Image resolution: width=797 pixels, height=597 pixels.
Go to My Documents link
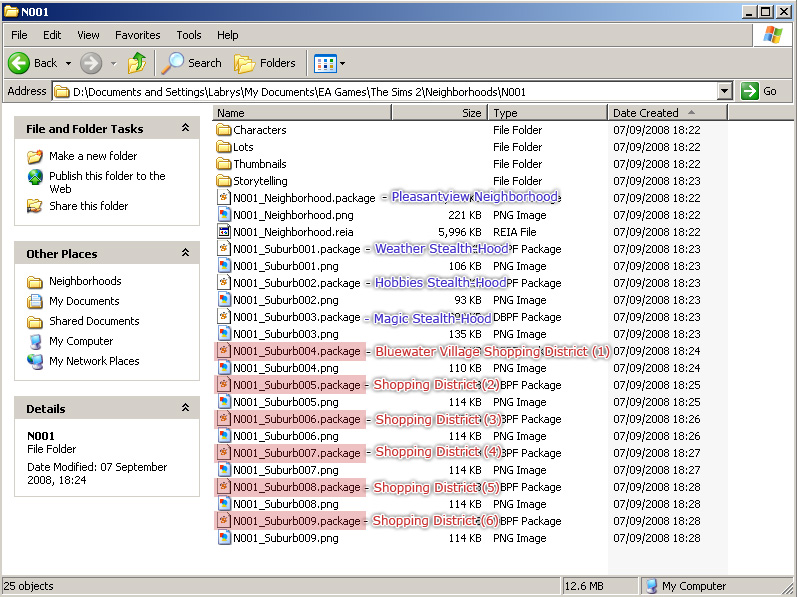(84, 301)
